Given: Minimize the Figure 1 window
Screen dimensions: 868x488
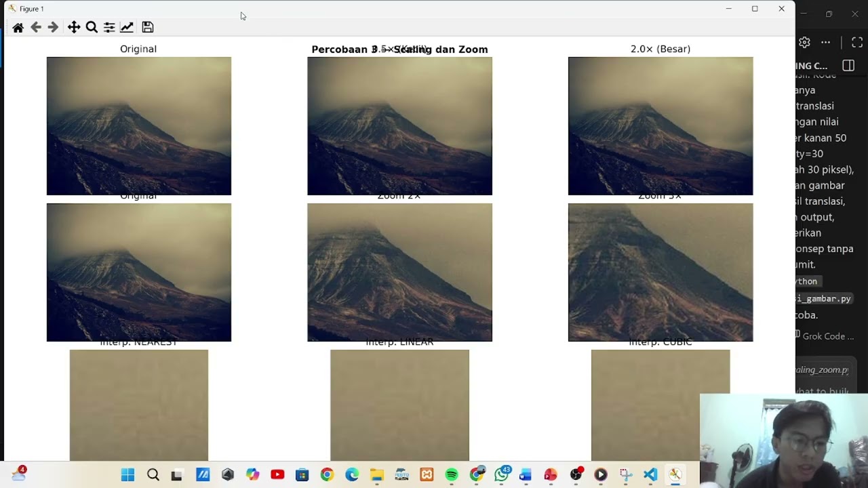Looking at the screenshot, I should click(728, 9).
